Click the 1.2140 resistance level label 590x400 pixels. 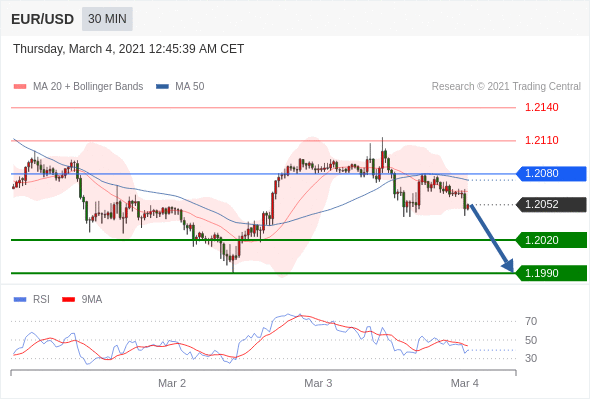click(x=542, y=107)
